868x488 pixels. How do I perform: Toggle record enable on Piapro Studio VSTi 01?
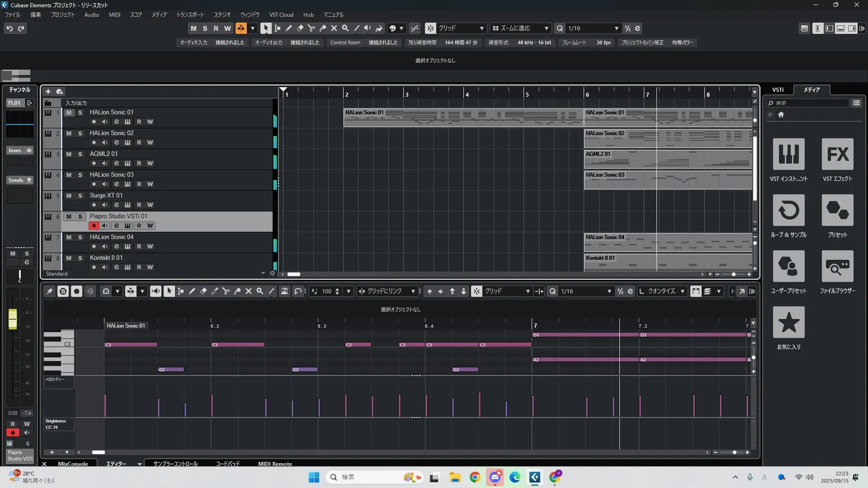tap(94, 226)
